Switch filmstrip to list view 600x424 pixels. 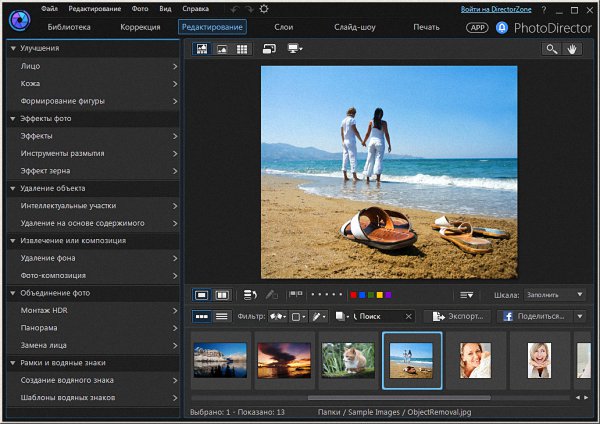(221, 316)
